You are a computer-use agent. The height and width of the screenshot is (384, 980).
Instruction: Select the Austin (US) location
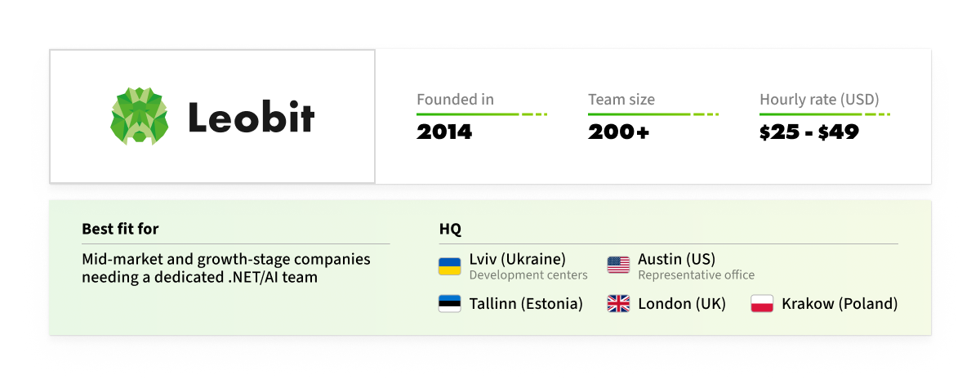(x=677, y=259)
